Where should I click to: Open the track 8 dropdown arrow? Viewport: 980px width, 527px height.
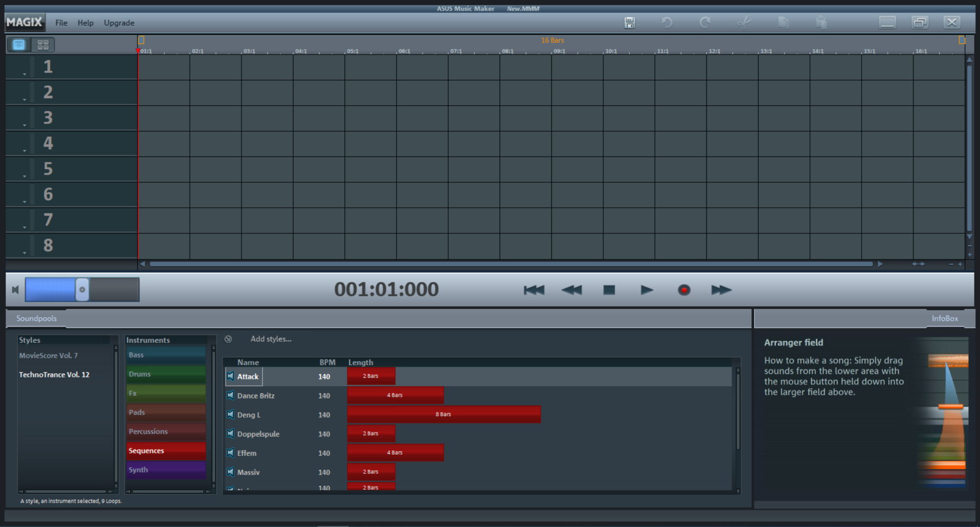coord(24,253)
